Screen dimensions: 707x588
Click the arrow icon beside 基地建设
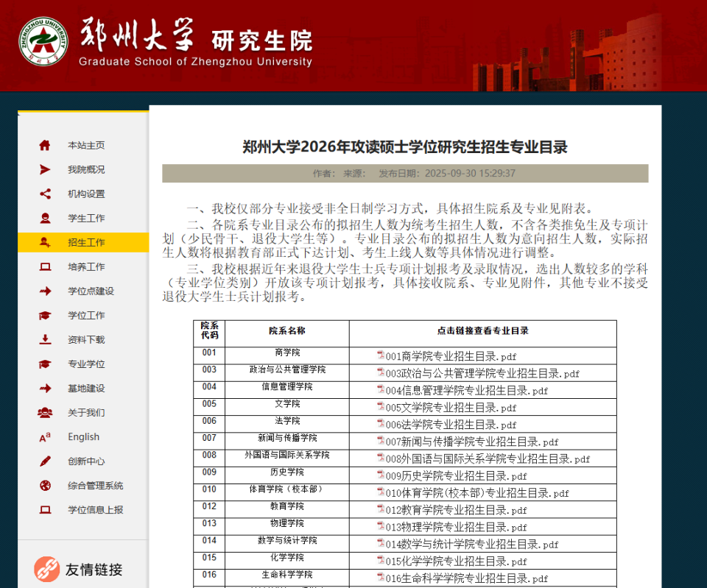click(x=44, y=389)
